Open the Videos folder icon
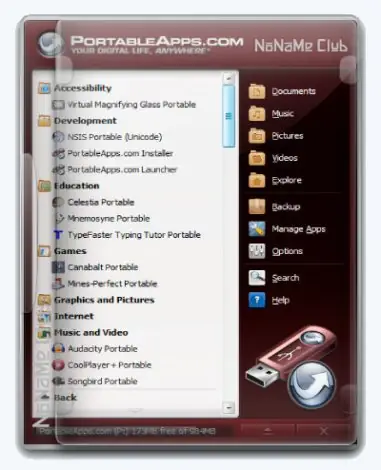This screenshot has height=470, width=381. tap(257, 158)
